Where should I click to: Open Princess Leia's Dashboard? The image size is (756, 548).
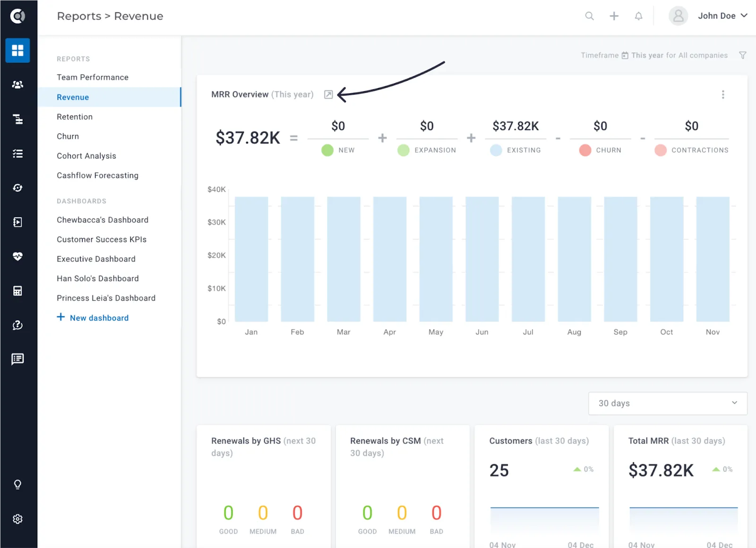click(106, 298)
